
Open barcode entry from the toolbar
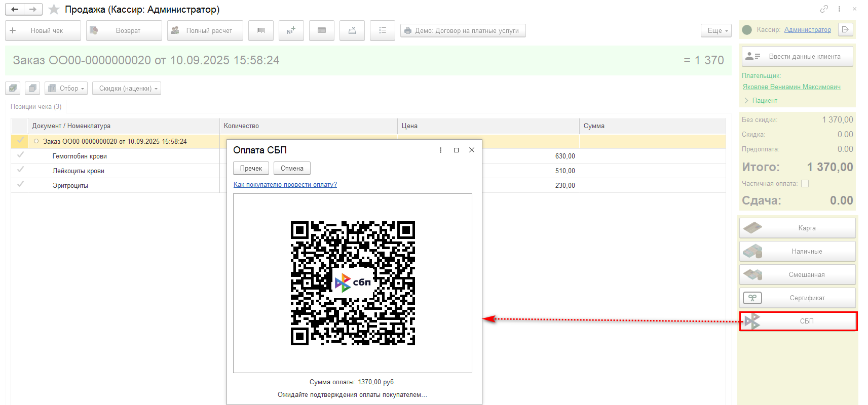point(261,30)
